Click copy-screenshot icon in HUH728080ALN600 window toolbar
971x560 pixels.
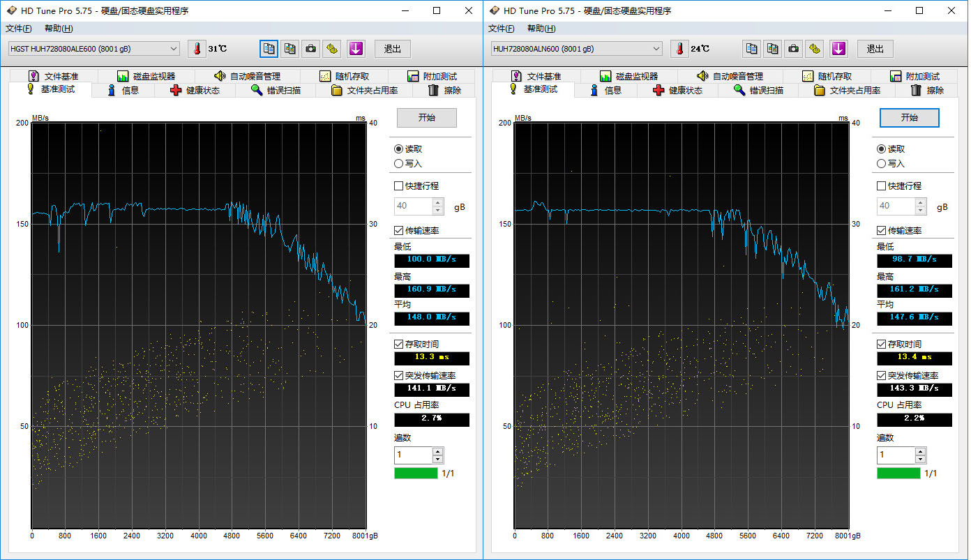[773, 49]
